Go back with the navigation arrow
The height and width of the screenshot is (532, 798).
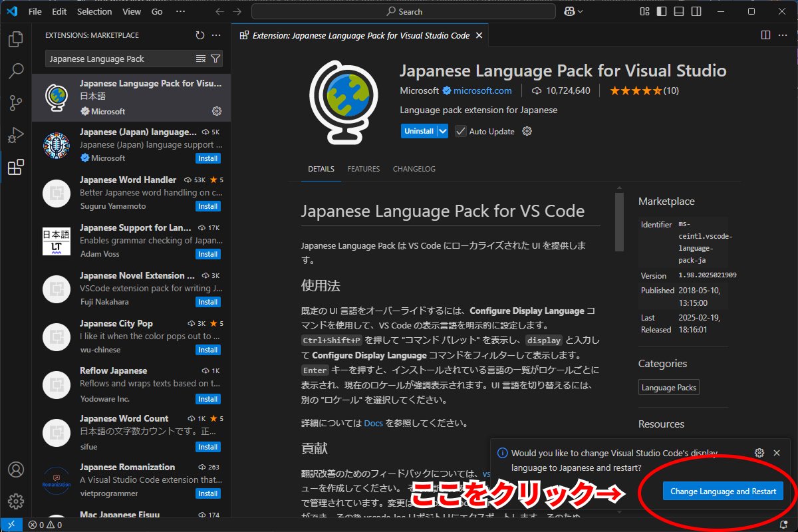click(220, 11)
